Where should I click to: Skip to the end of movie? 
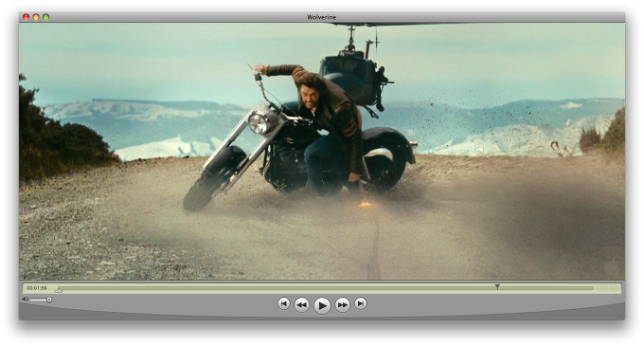tap(360, 303)
